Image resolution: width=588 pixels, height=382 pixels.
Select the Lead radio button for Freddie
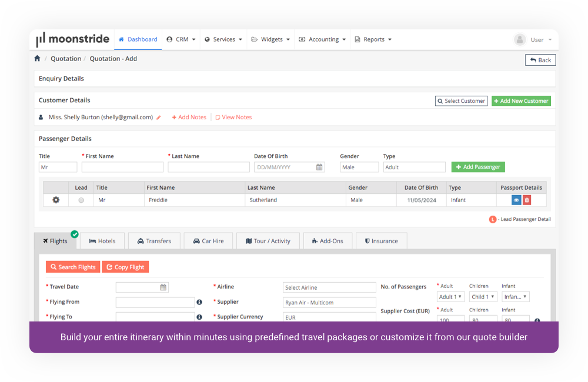(x=81, y=200)
